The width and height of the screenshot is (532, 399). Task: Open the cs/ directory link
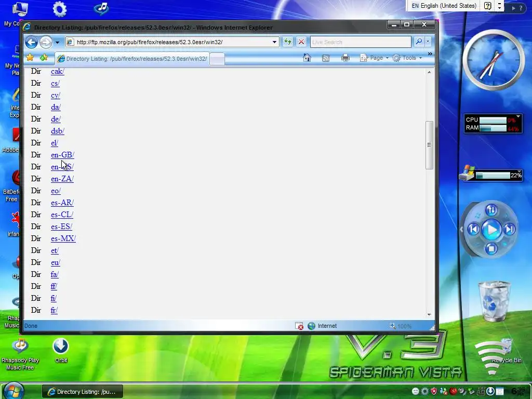point(55,83)
